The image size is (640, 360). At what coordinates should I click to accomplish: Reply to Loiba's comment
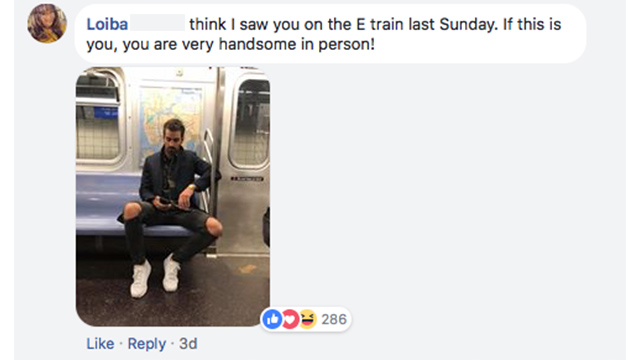point(147,344)
